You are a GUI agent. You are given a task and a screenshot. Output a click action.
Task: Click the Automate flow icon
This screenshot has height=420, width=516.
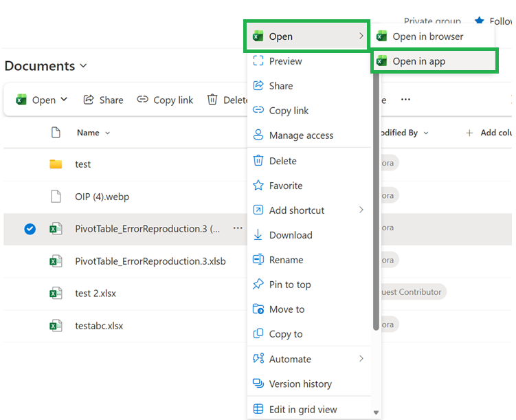click(258, 358)
